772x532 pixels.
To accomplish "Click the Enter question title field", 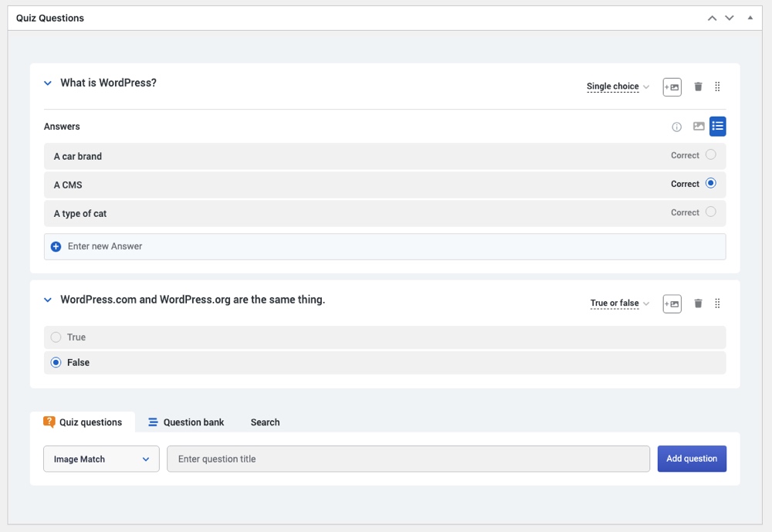I will (408, 459).
